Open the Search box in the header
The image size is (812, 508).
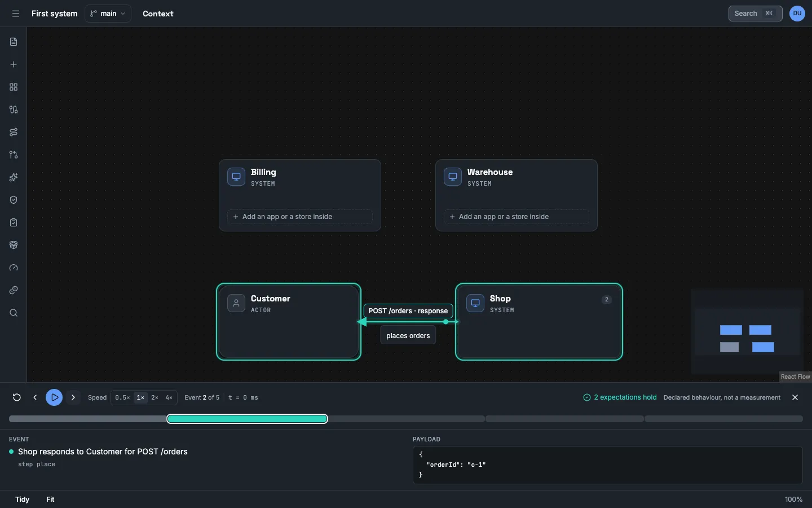[x=755, y=14]
